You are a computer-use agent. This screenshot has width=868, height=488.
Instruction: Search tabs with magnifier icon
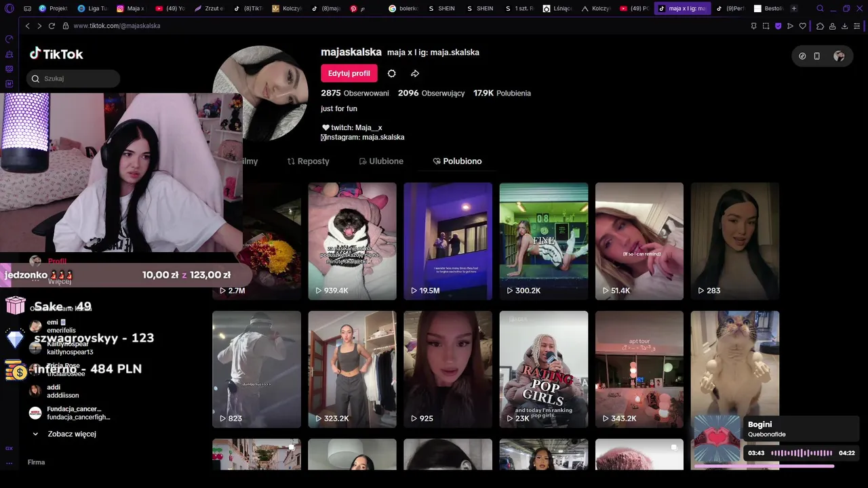(820, 9)
